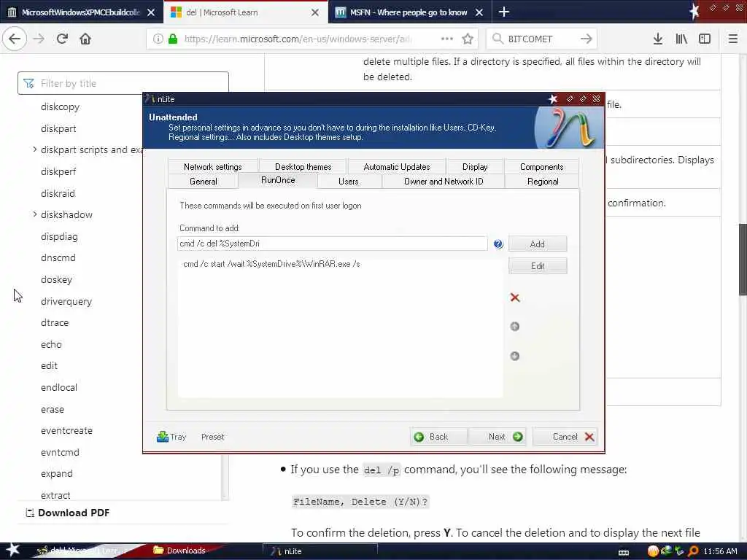Open doskey in the sidebar

point(56,279)
